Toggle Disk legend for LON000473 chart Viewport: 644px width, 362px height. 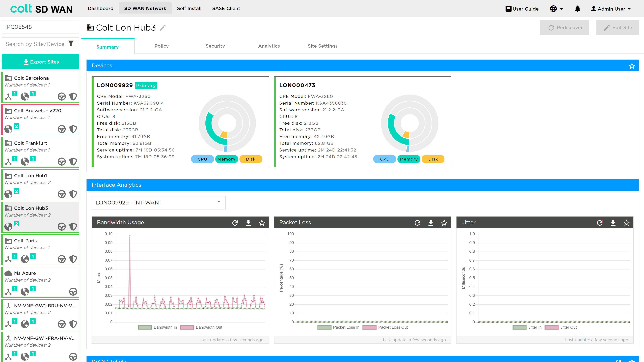(433, 159)
